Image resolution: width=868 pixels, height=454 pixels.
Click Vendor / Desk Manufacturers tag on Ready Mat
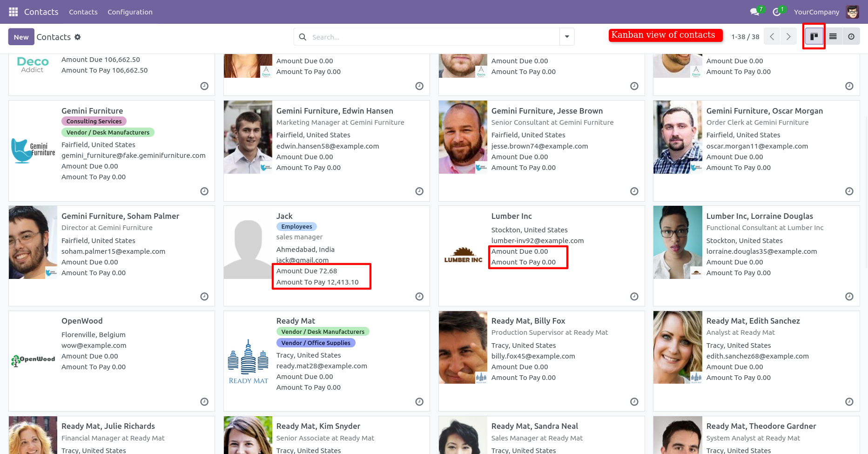(323, 332)
